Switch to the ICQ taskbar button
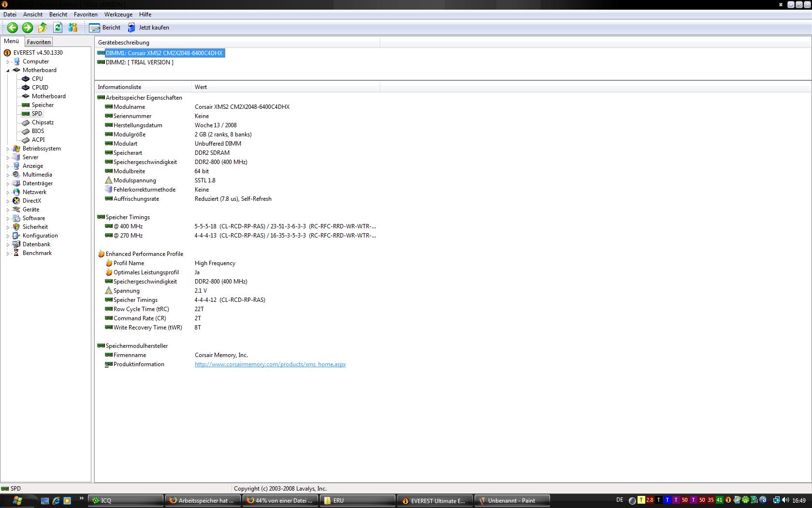The height and width of the screenshot is (508, 812). (127, 501)
